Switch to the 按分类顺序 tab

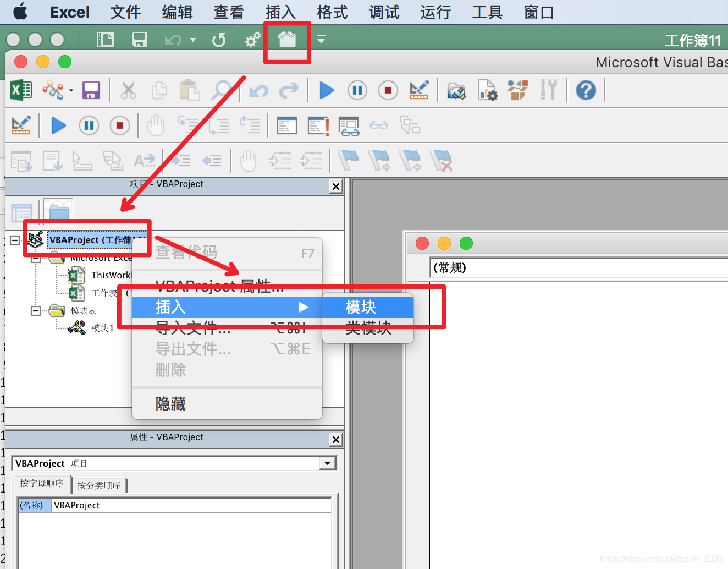99,485
